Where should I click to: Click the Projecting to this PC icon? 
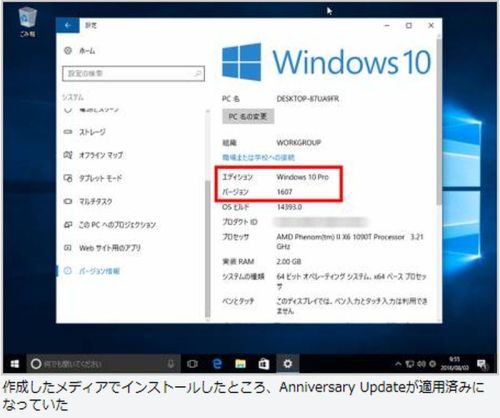pyautogui.click(x=68, y=225)
